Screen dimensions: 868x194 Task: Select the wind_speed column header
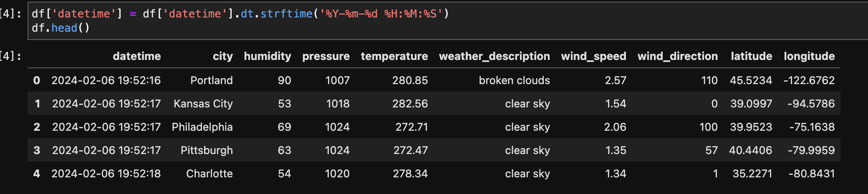coord(593,56)
